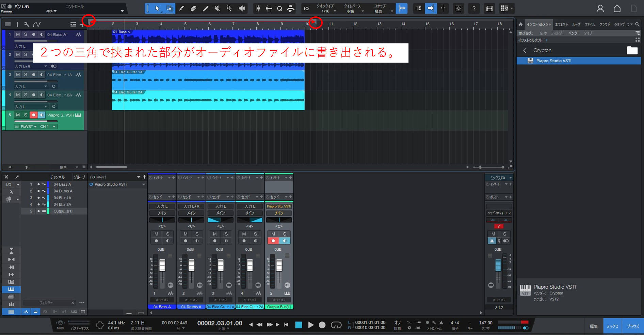
Task: Click the 04 Bass A channel fader
Action: [x=162, y=265]
